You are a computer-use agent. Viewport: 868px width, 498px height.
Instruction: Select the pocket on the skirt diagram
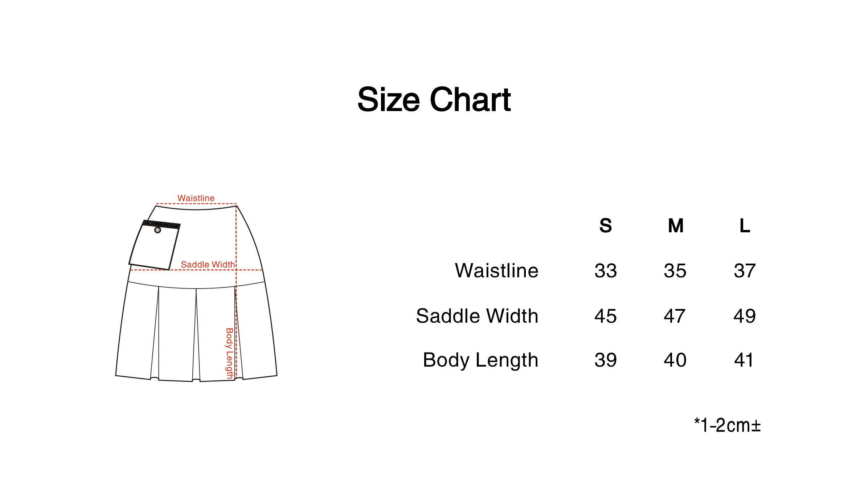point(154,248)
